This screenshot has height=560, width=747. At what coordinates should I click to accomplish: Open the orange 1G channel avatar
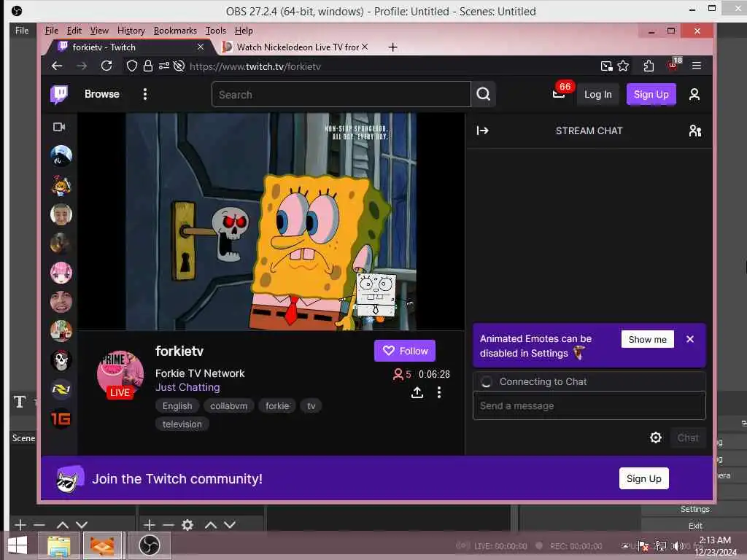(61, 419)
